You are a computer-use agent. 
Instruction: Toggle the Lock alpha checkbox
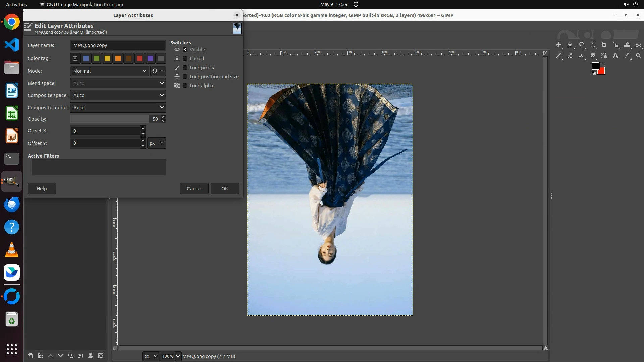[185, 86]
